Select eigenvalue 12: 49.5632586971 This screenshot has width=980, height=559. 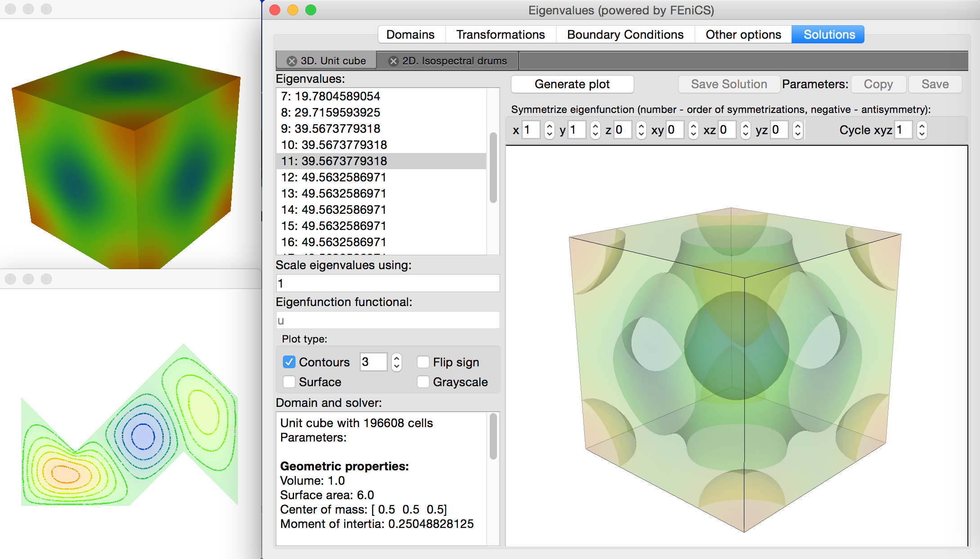pyautogui.click(x=334, y=177)
